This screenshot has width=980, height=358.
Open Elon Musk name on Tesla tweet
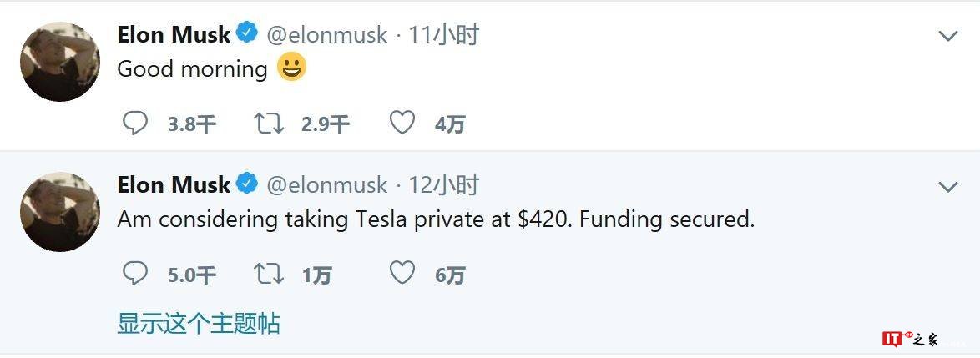tap(174, 184)
